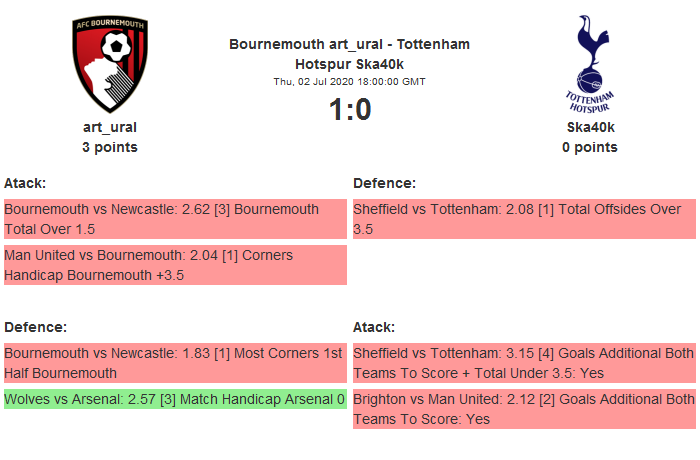Open the art_ural player name

(110, 127)
